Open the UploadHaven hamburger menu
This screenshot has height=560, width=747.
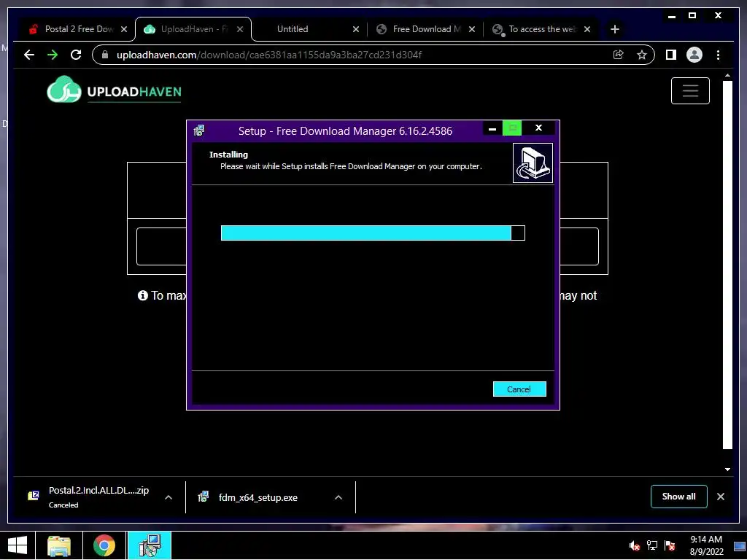[x=690, y=90]
